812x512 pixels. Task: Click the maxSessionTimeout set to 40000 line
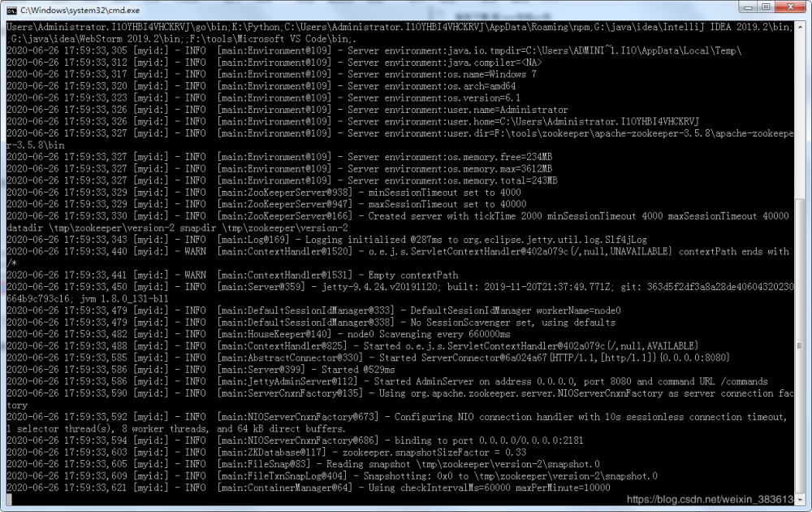[x=266, y=204]
